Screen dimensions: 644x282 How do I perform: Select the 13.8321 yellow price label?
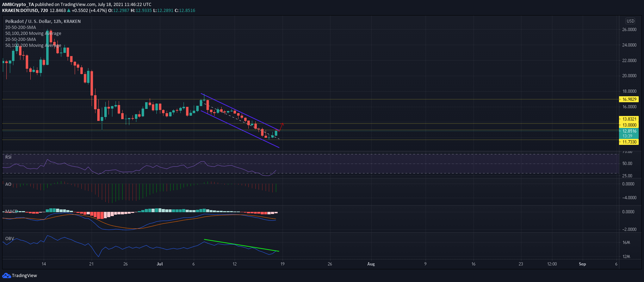(x=629, y=119)
